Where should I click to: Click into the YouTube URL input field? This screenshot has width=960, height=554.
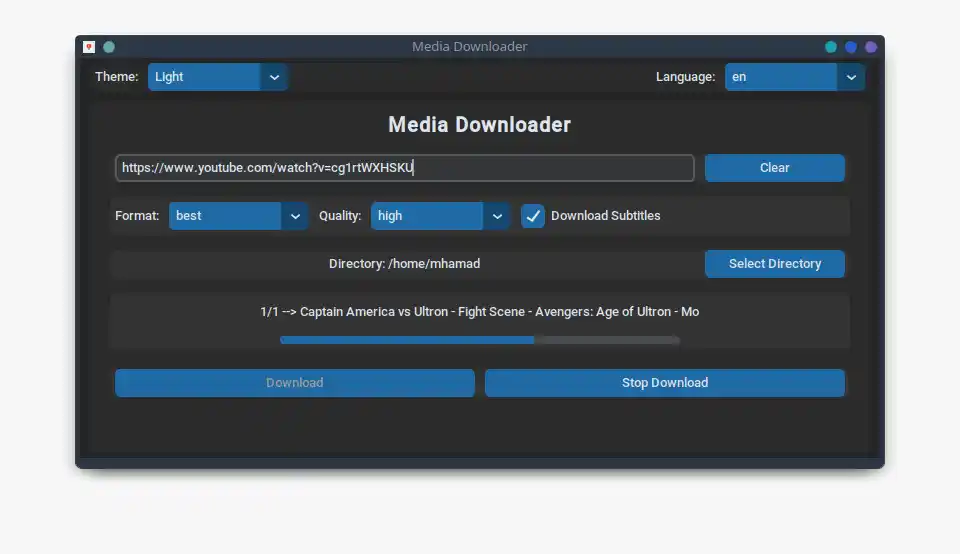pyautogui.click(x=405, y=168)
